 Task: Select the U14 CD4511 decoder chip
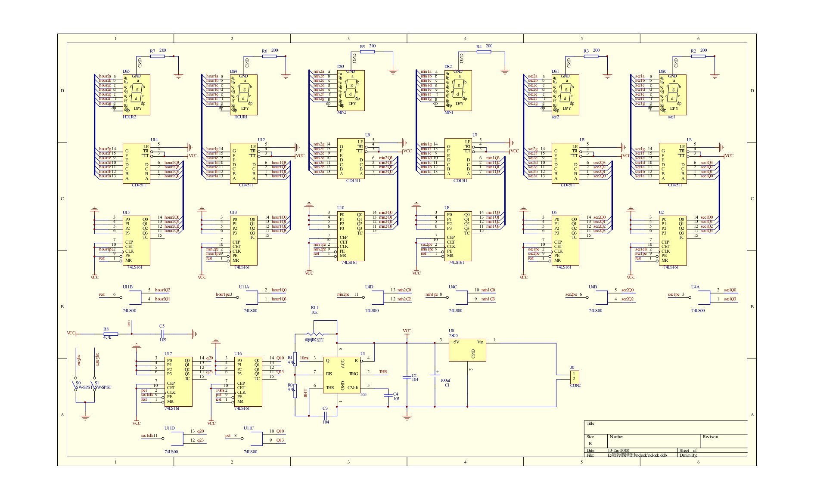[x=137, y=163]
